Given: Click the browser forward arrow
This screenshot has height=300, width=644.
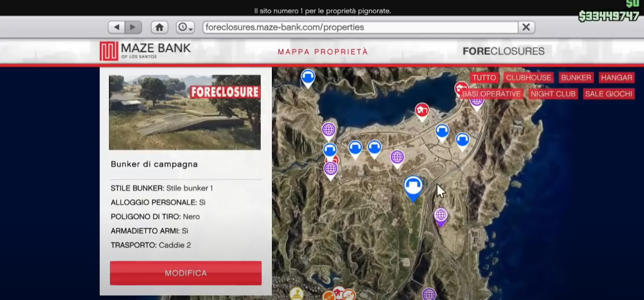Looking at the screenshot, I should coord(133,27).
